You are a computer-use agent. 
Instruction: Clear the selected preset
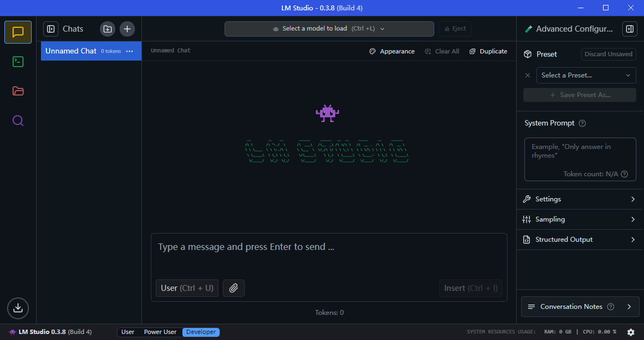click(528, 75)
